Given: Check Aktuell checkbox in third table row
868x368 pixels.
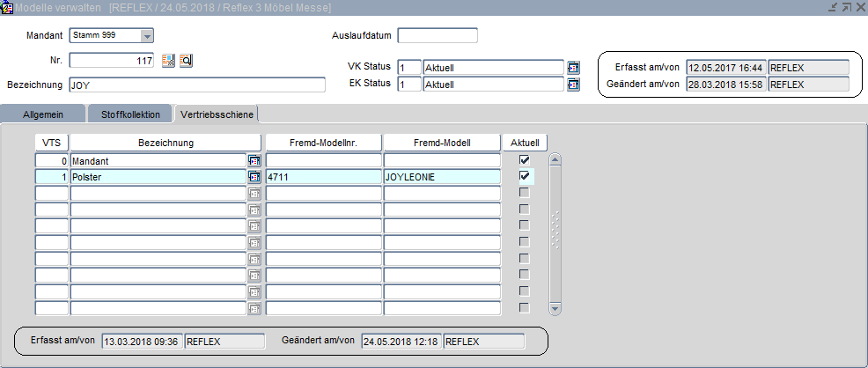Looking at the screenshot, I should point(525,193).
